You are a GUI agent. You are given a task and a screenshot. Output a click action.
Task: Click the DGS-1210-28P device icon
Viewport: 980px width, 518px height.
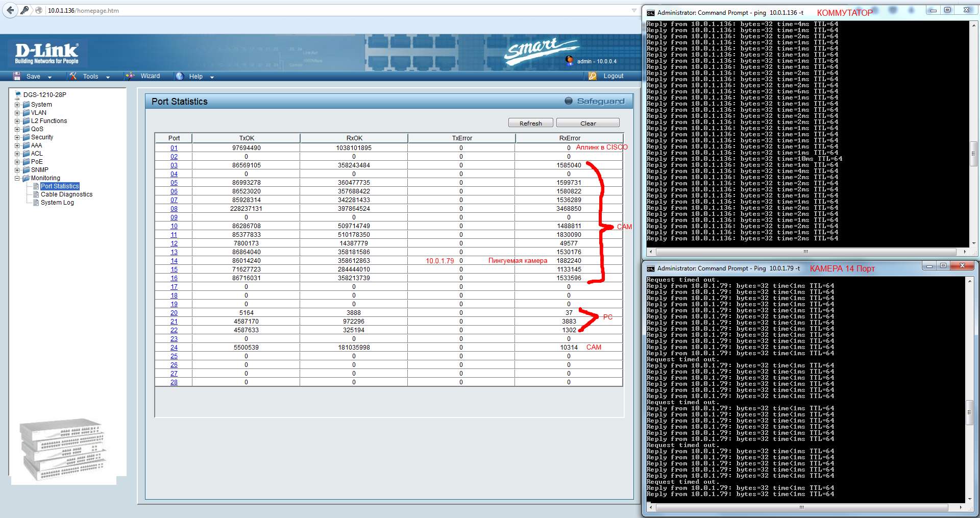click(x=18, y=94)
